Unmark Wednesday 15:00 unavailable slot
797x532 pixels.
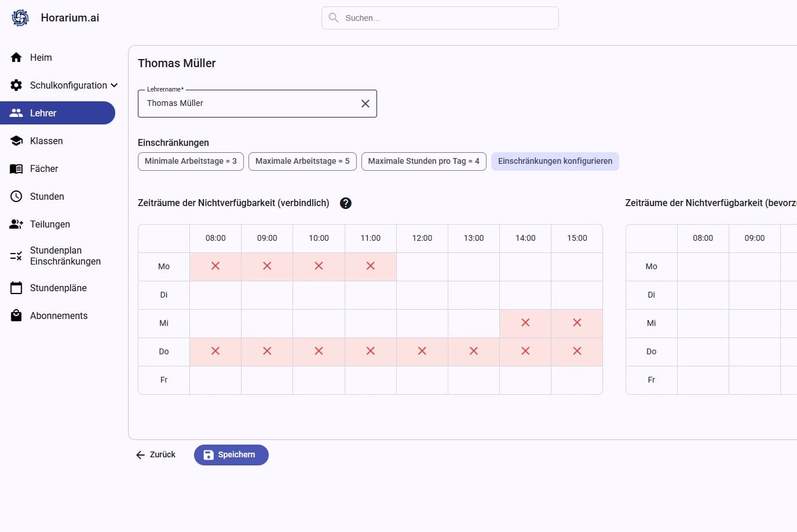(577, 323)
